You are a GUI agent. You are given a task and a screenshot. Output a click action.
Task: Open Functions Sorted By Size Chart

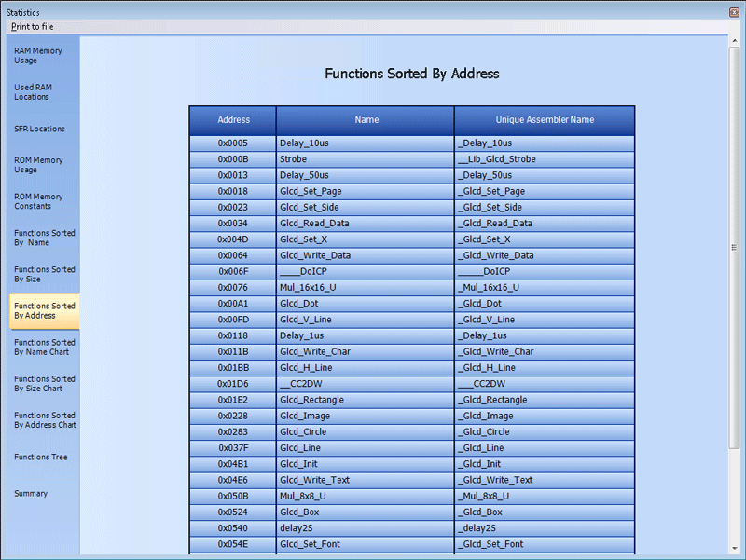[44, 384]
